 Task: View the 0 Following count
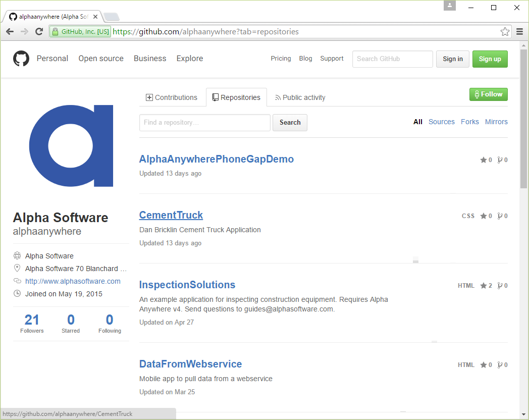pos(110,324)
